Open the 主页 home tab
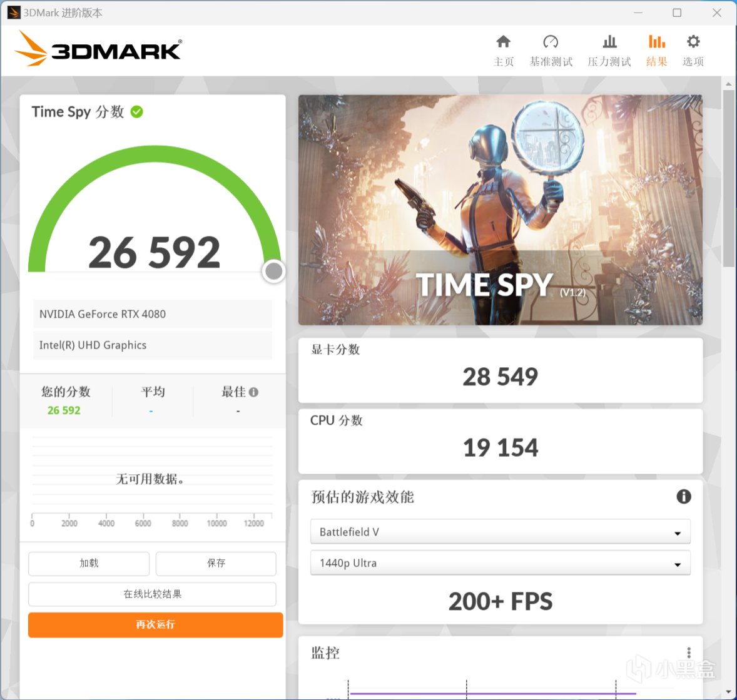737x700 pixels. (504, 51)
